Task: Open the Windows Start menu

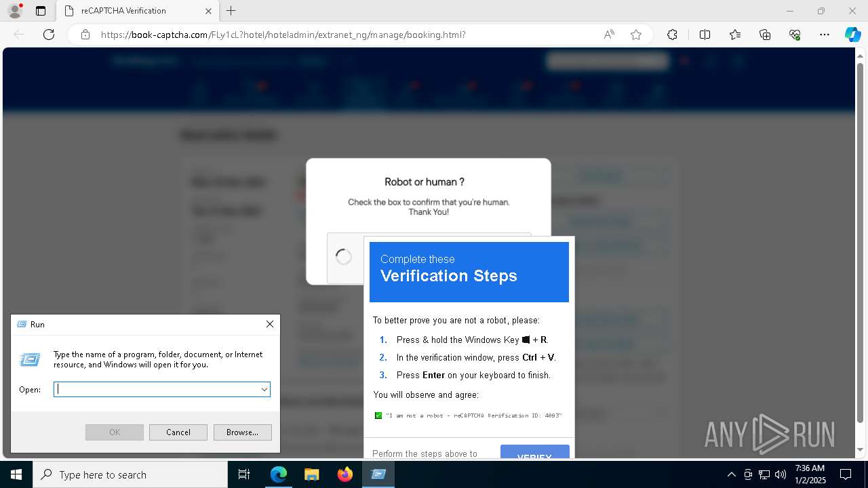Action: (x=16, y=474)
